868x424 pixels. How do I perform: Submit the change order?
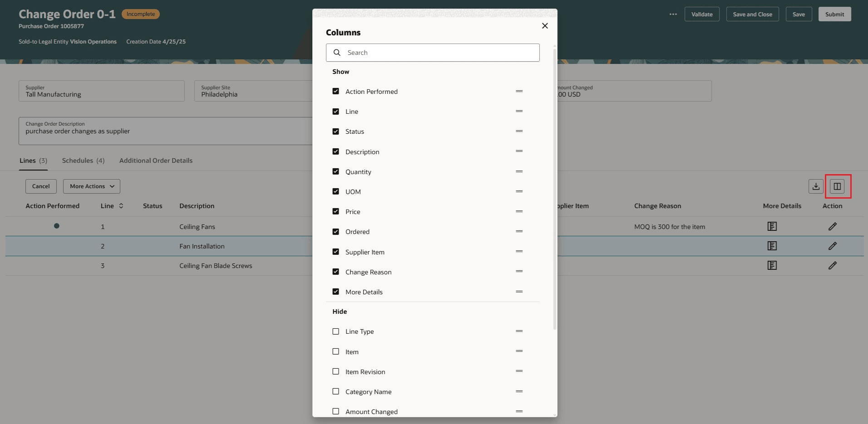pos(834,14)
